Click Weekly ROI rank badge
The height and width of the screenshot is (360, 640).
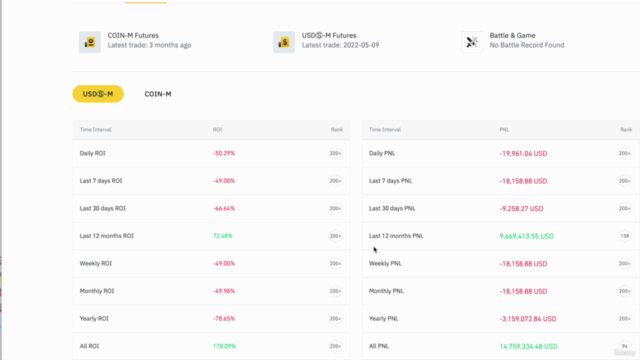(335, 264)
